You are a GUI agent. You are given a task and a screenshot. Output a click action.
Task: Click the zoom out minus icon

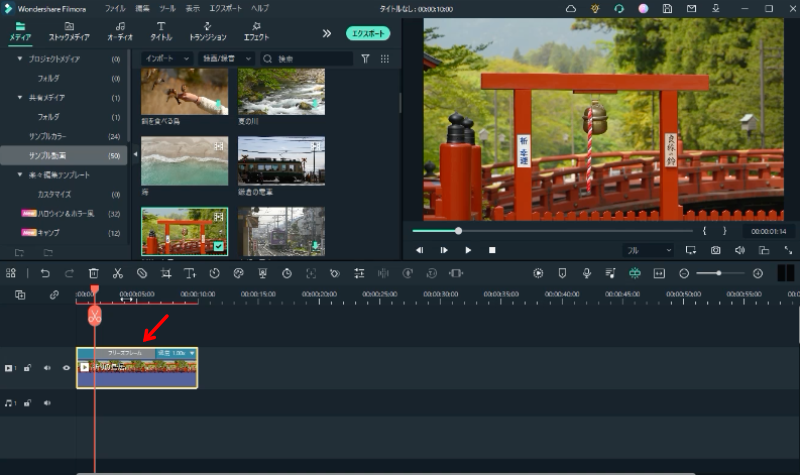(x=684, y=273)
